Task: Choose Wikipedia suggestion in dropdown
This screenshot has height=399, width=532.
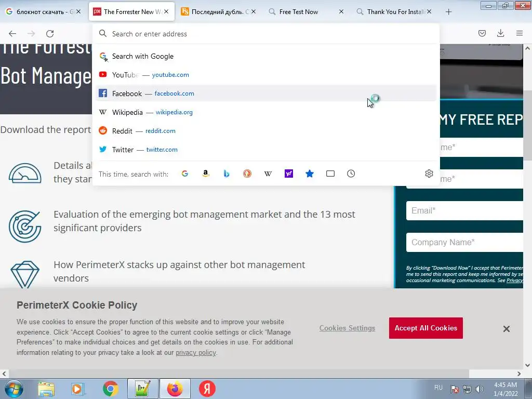Action: 266,112
